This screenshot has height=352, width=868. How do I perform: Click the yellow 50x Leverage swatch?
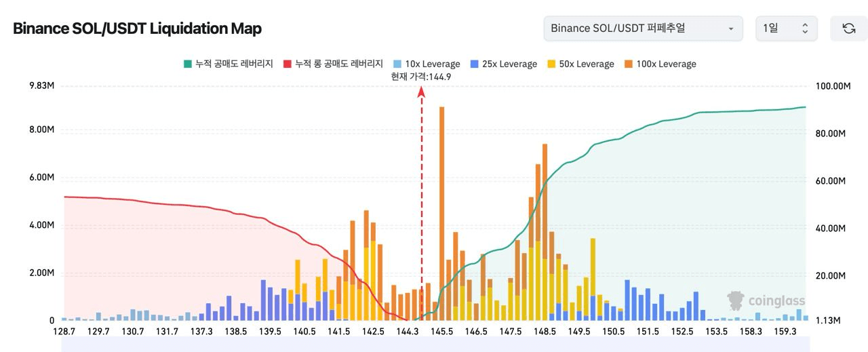point(551,64)
